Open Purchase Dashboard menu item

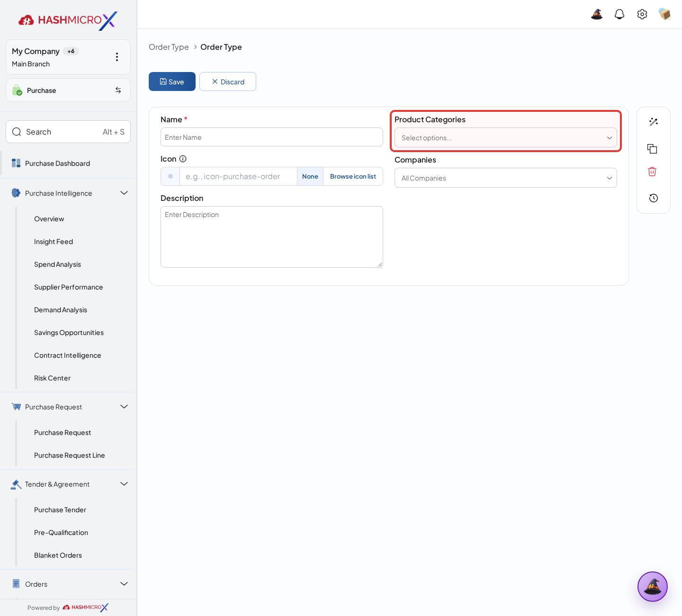(67, 163)
